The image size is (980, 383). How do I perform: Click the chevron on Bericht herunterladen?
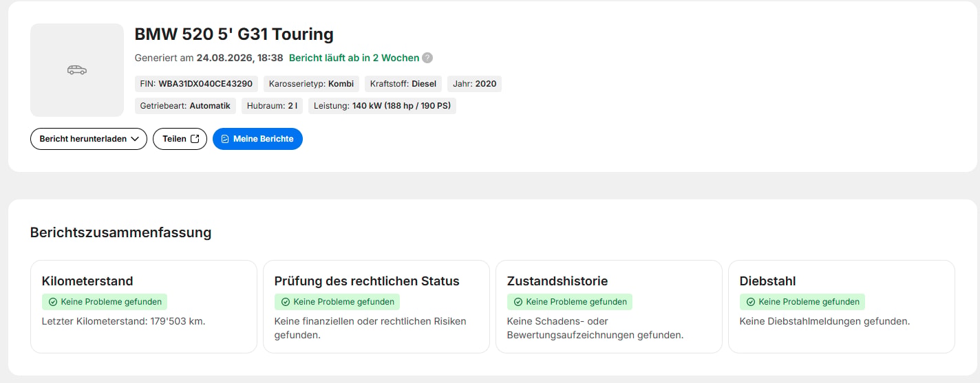pyautogui.click(x=135, y=139)
